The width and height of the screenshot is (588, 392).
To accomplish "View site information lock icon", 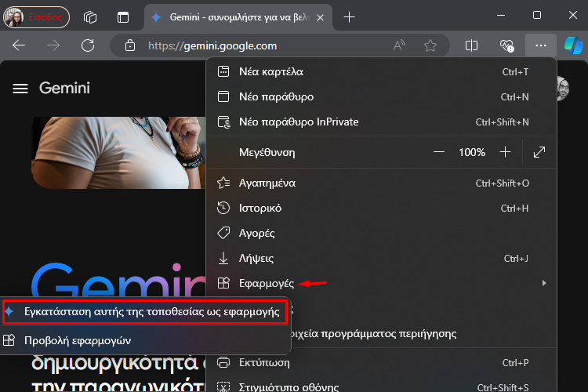I will 130,45.
